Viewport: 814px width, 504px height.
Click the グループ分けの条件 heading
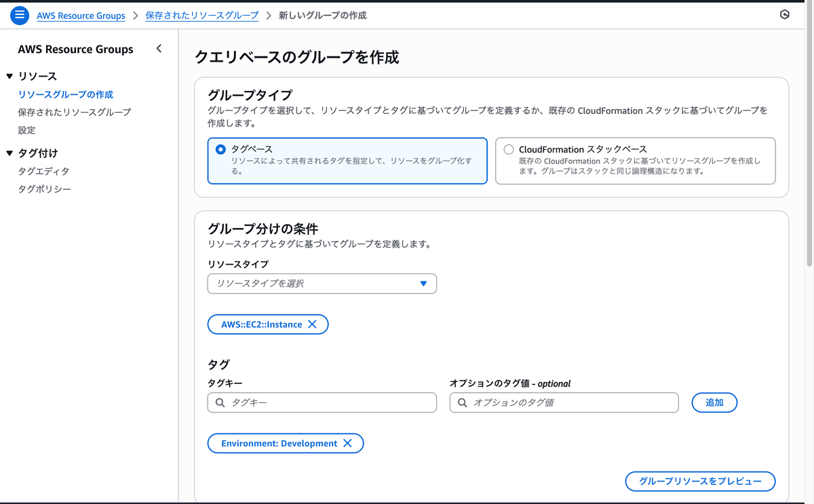pyautogui.click(x=263, y=229)
